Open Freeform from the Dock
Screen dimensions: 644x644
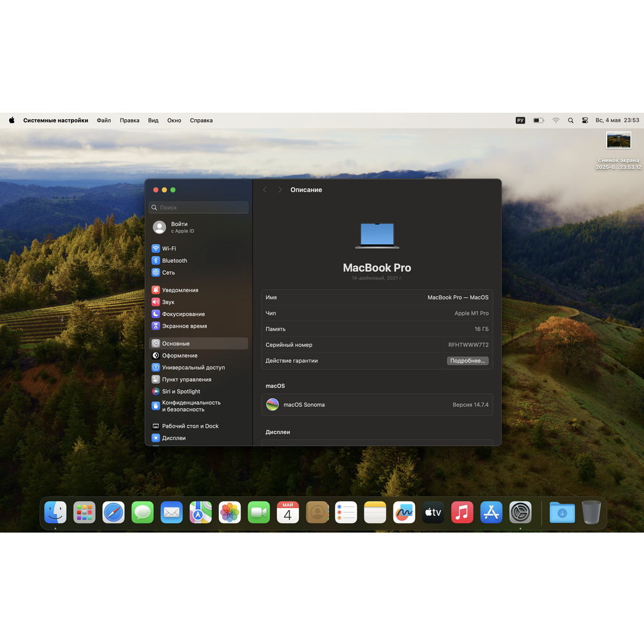click(x=404, y=512)
